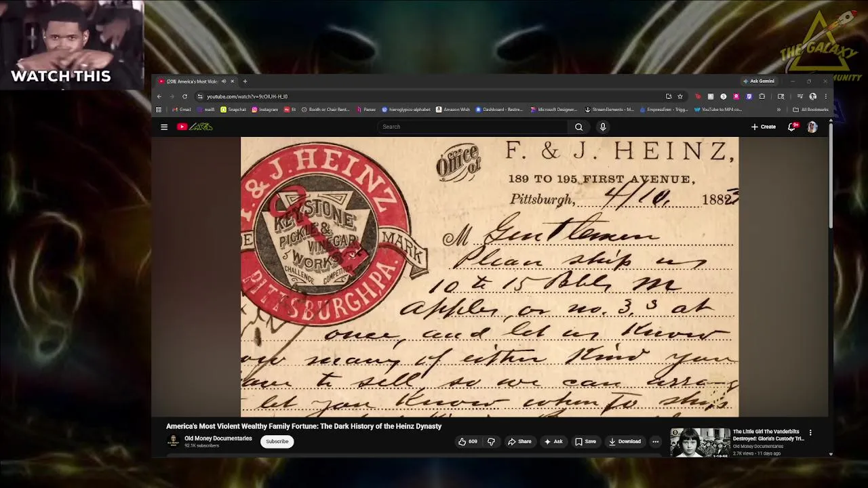
Task: Open the EmpressEren bookmark
Action: (664, 109)
